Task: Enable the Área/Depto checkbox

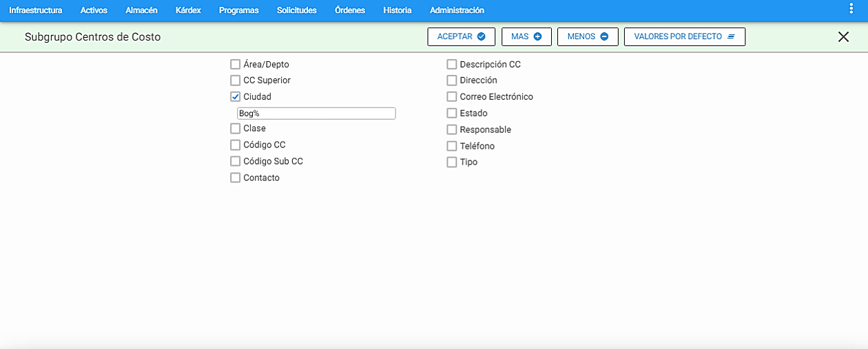Action: 236,64
